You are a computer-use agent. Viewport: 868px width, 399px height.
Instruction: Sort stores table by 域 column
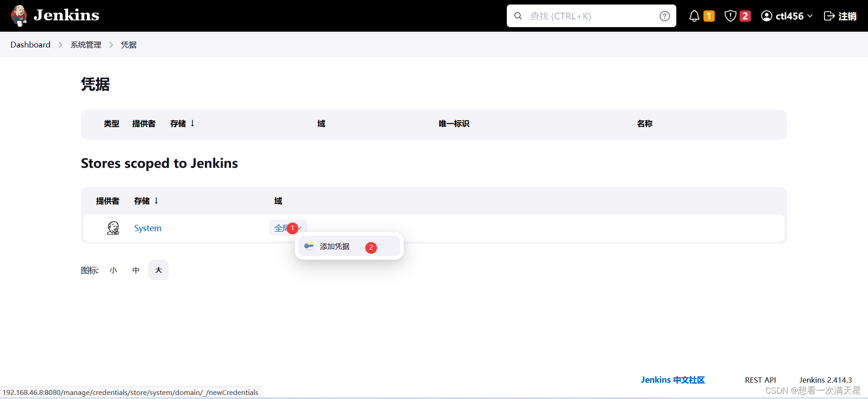pyautogui.click(x=278, y=201)
